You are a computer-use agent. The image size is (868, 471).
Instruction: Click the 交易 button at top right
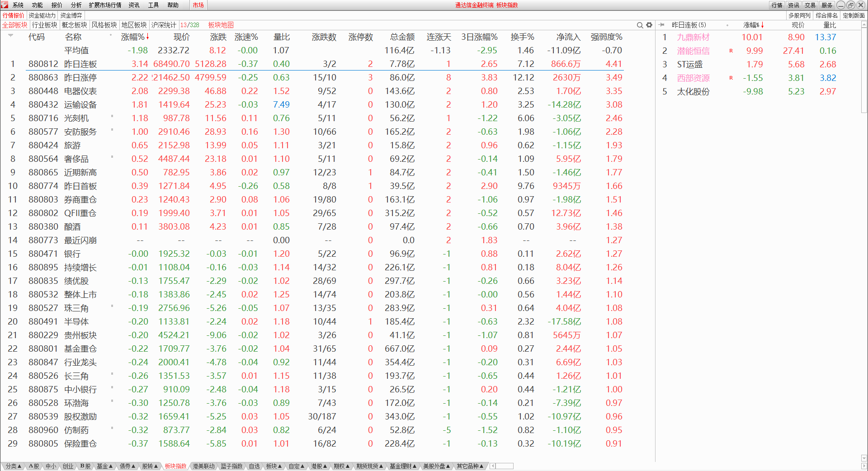point(810,5)
